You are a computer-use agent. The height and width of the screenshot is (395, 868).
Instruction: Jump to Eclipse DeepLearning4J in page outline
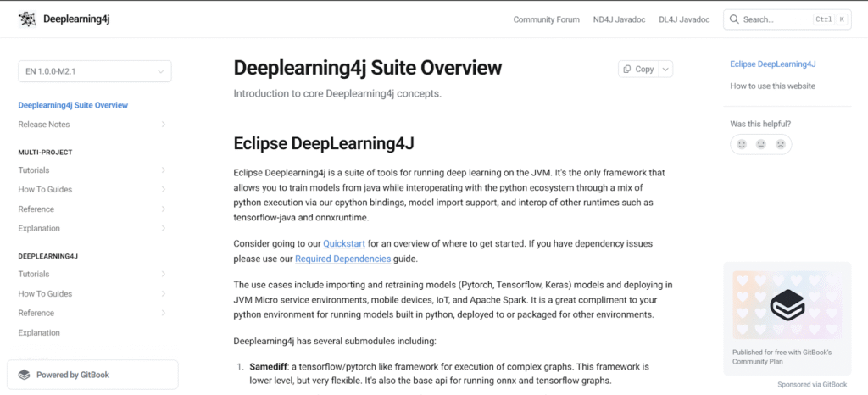[x=773, y=64]
